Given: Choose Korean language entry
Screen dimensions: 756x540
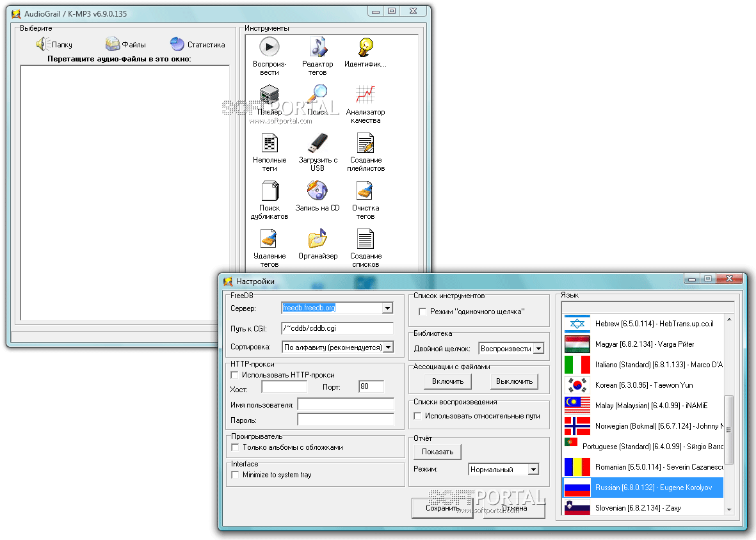Looking at the screenshot, I should coord(644,385).
